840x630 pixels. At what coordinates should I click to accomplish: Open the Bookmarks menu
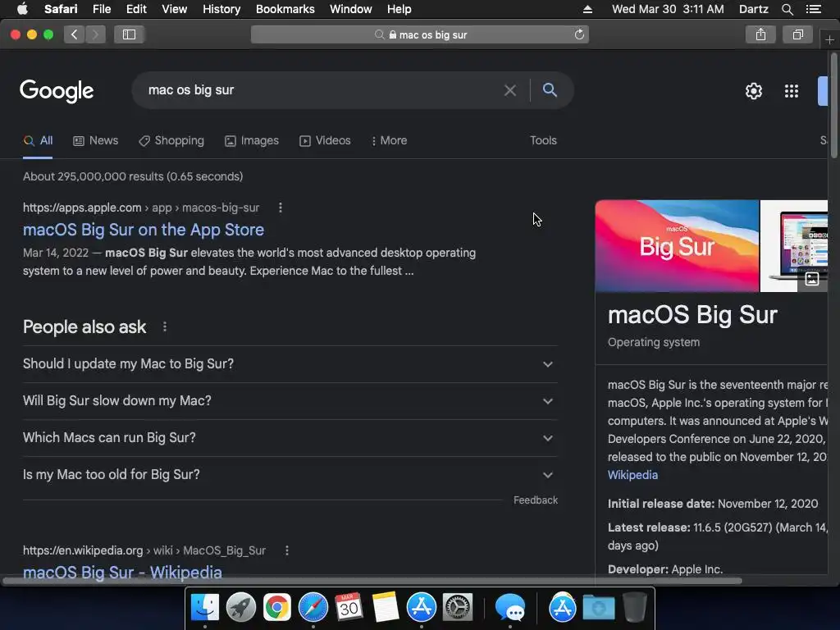tap(285, 9)
